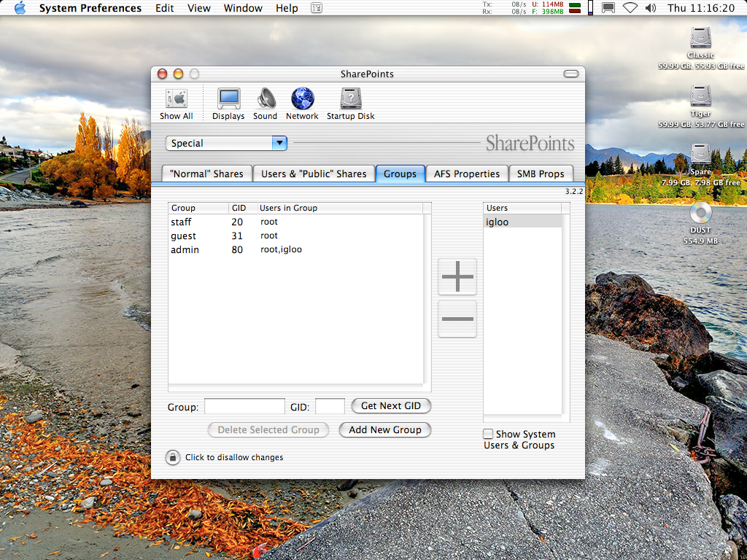This screenshot has width=747, height=560.
Task: Click the plus button to add user to group
Action: 457,276
